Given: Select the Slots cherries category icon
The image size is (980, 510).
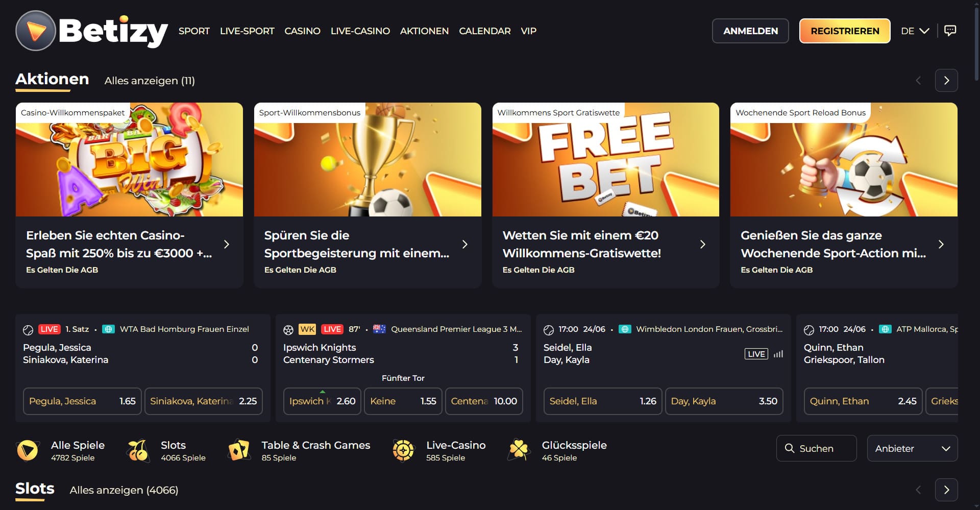Looking at the screenshot, I should [138, 450].
